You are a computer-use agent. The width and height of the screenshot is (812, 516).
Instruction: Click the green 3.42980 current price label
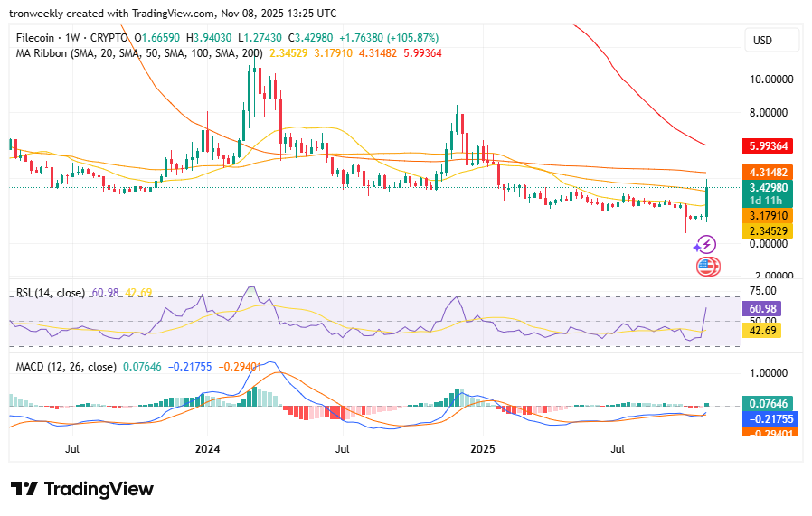tap(767, 187)
